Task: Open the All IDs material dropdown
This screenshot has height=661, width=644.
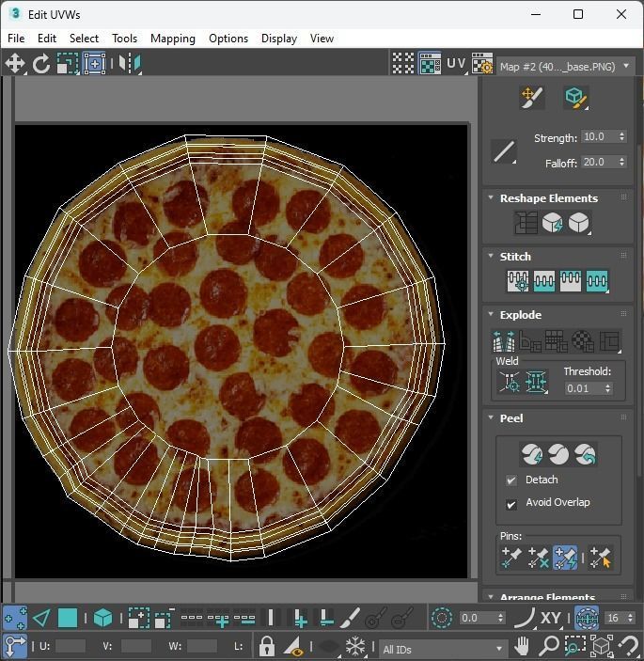Action: (443, 649)
